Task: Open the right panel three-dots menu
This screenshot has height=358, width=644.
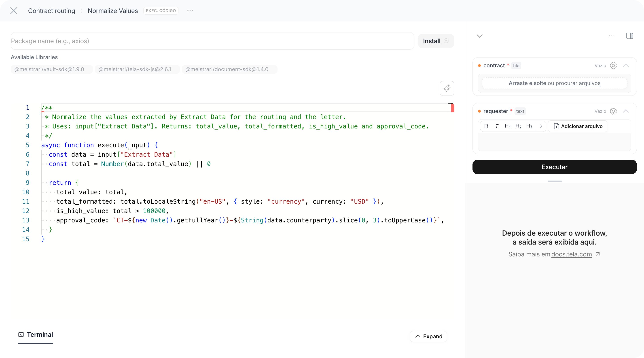Action: [x=612, y=36]
